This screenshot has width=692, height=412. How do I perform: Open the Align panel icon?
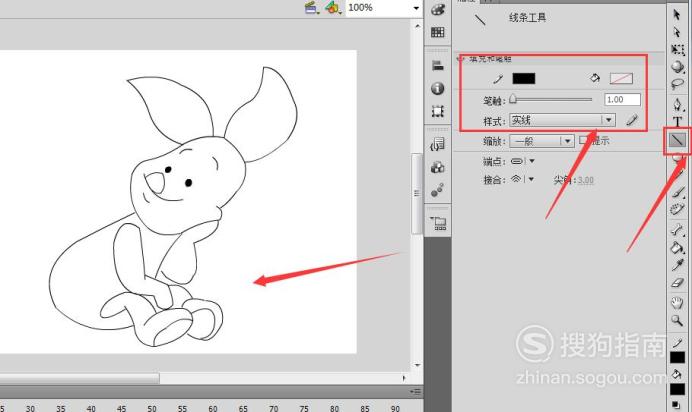pyautogui.click(x=437, y=66)
